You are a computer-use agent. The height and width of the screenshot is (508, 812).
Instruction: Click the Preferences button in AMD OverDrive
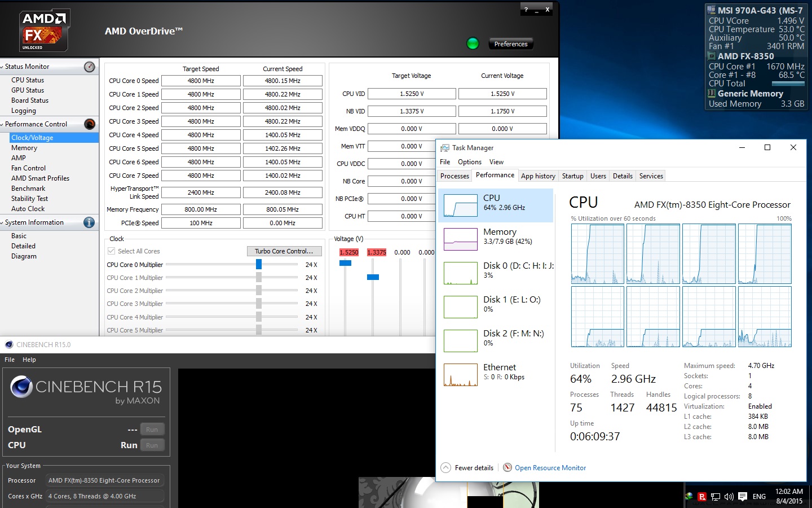510,43
